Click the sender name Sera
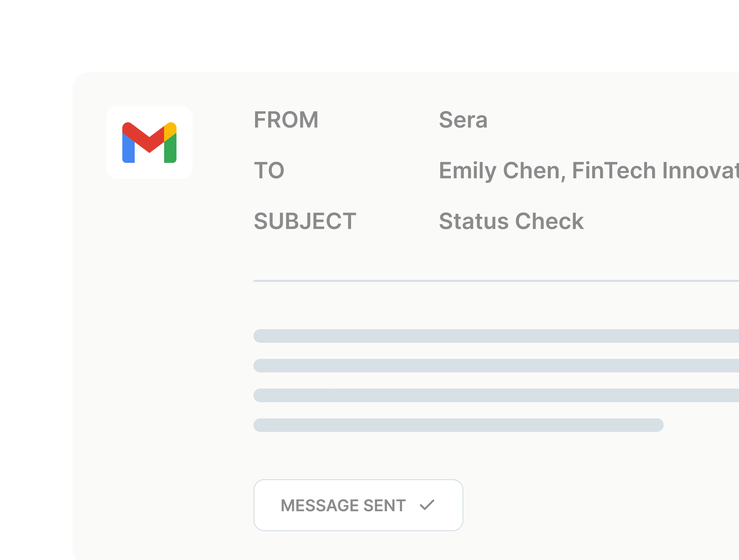Image resolution: width=739 pixels, height=560 pixels. [x=463, y=120]
